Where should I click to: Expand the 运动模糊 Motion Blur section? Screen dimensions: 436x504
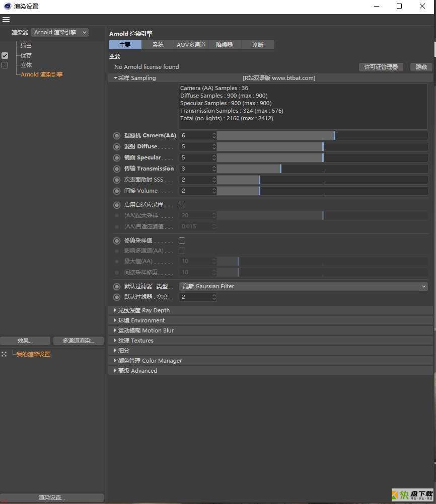coord(270,330)
